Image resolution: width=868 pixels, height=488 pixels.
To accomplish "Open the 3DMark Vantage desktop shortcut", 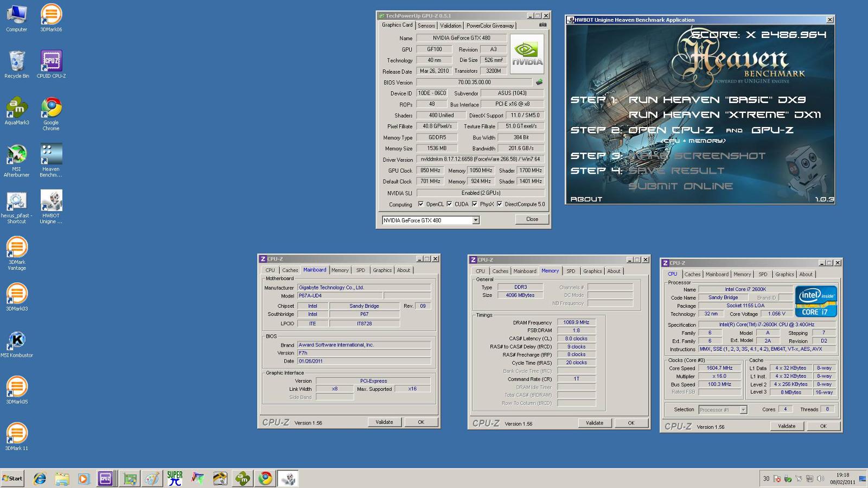I will click(16, 253).
